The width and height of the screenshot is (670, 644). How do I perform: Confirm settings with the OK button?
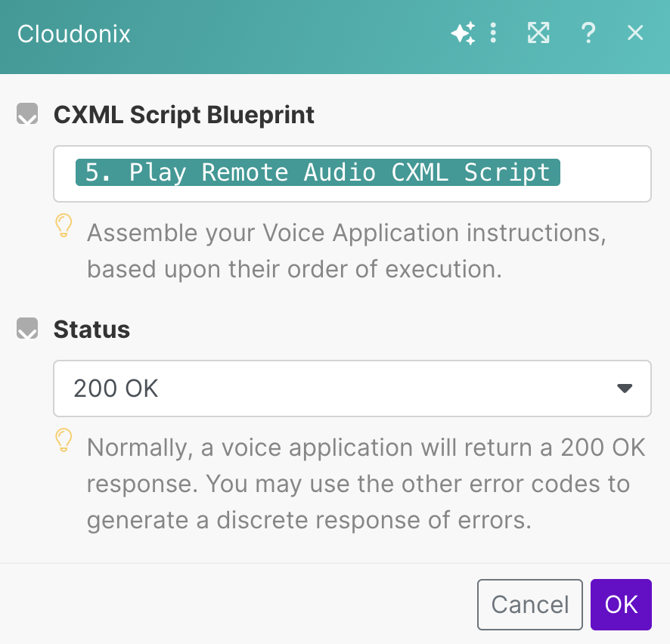pos(621,605)
